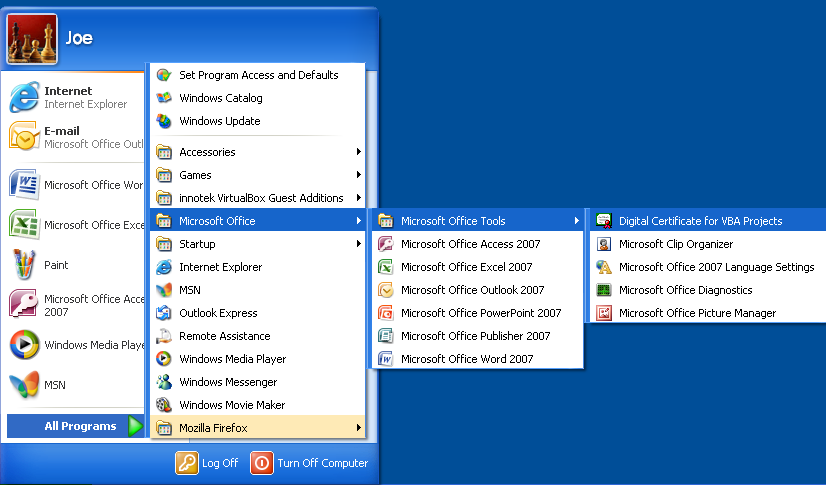Click the Microsoft Office Outlook 2007 icon
826x485 pixels.
pos(386,290)
